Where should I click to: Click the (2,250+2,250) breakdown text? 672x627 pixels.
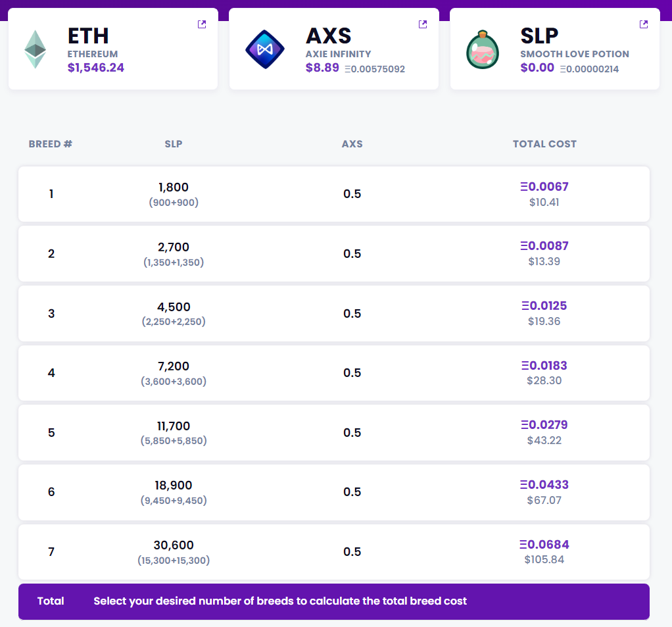pos(174,322)
